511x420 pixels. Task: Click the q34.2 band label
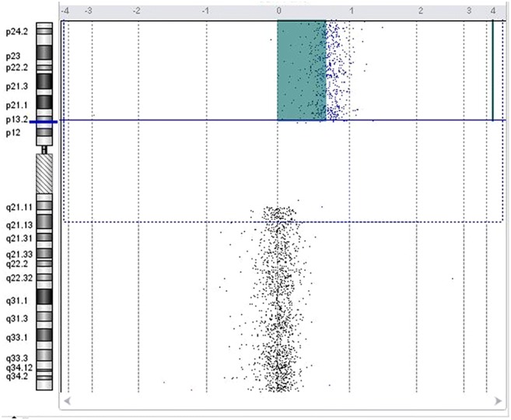pos(16,375)
